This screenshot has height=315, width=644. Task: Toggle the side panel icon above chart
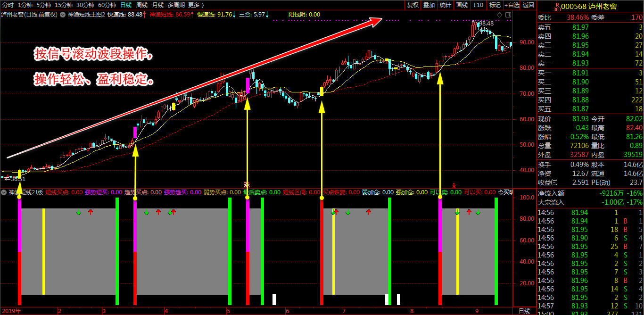coord(508,15)
